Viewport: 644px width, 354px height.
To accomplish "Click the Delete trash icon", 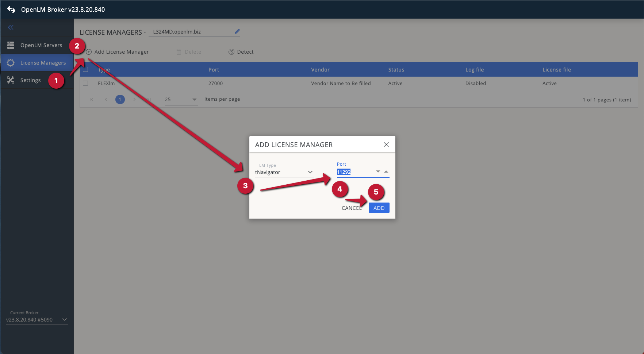I will pos(178,51).
